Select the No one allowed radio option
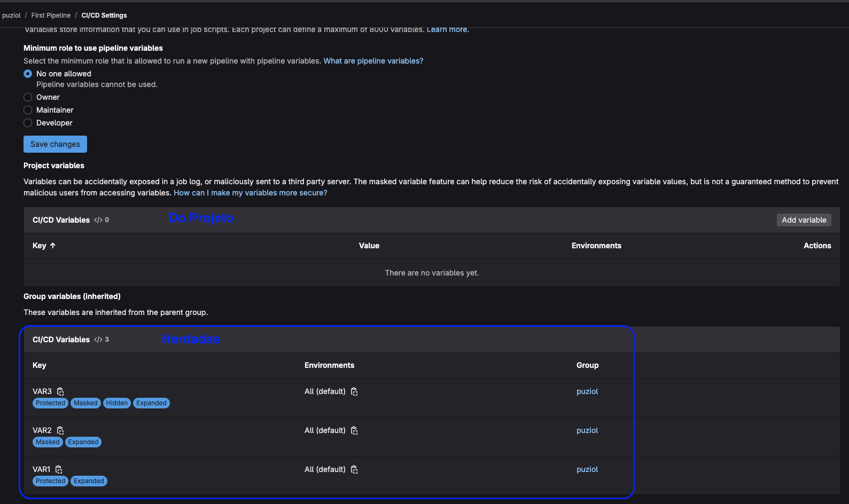 28,74
